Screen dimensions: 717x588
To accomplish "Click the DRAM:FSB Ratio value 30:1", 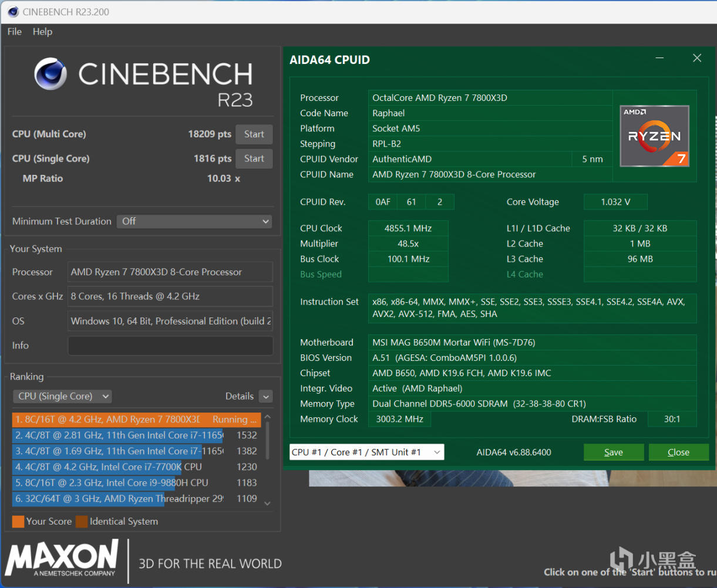I will [x=672, y=419].
